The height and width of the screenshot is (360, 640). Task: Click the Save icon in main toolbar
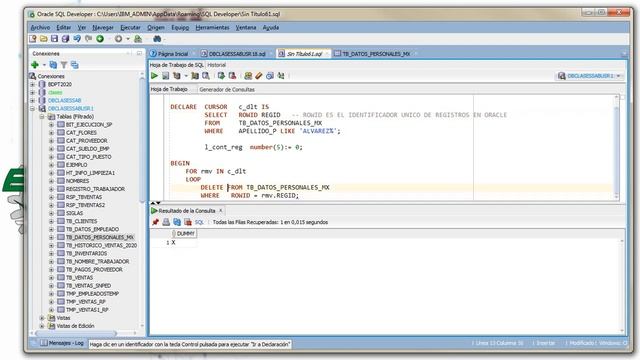point(54,39)
